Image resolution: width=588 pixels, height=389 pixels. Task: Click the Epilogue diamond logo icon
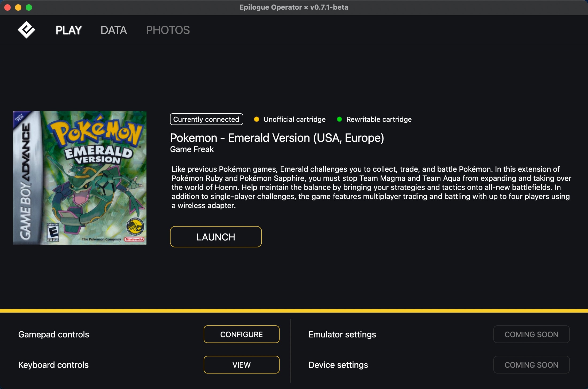(26, 30)
